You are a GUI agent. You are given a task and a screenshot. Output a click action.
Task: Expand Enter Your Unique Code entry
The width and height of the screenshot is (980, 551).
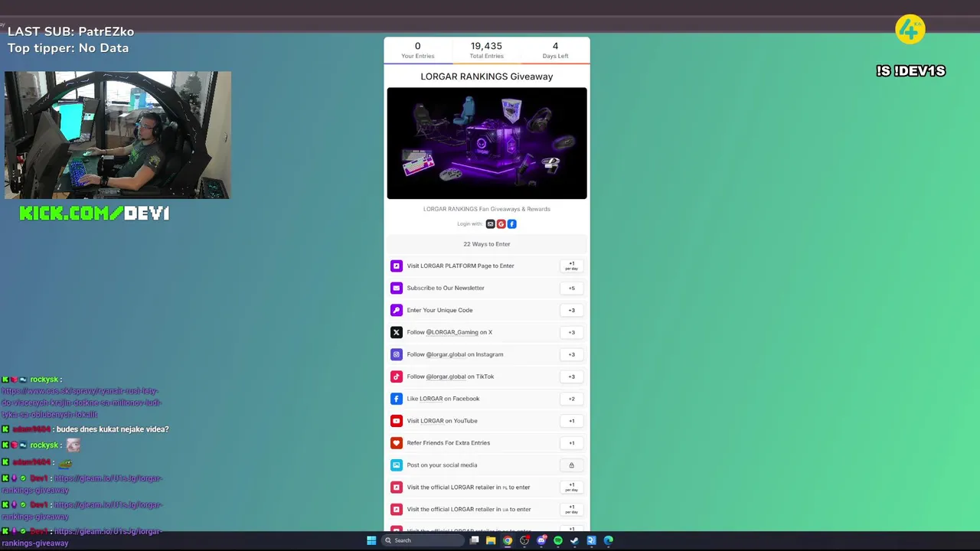(x=487, y=310)
